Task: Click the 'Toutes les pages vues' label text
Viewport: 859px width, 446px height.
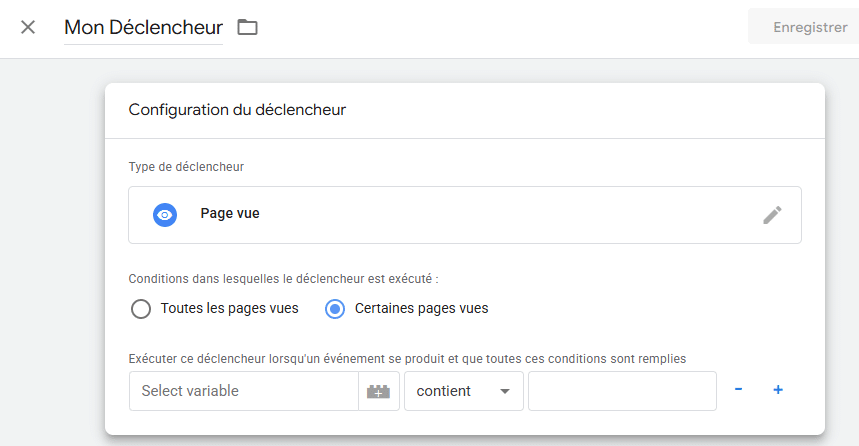Action: (229, 309)
